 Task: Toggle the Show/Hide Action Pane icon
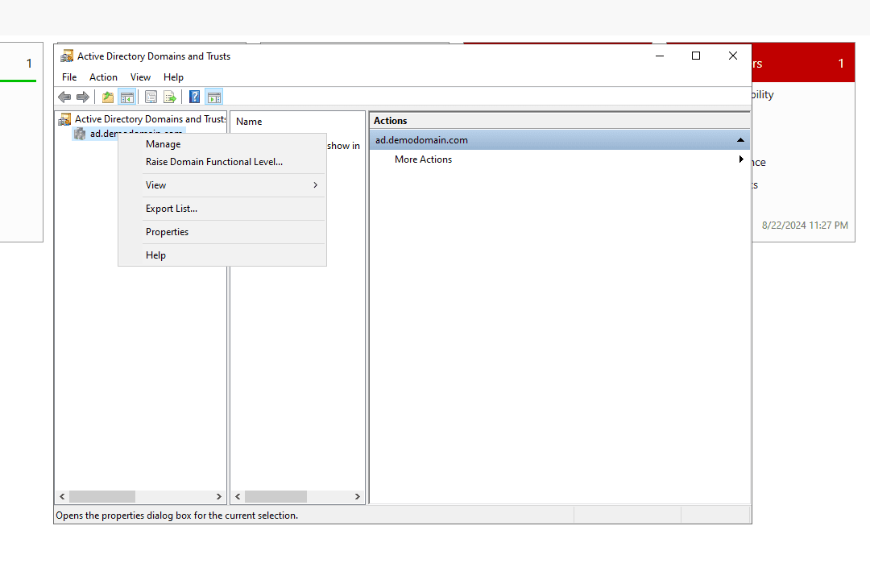click(213, 97)
